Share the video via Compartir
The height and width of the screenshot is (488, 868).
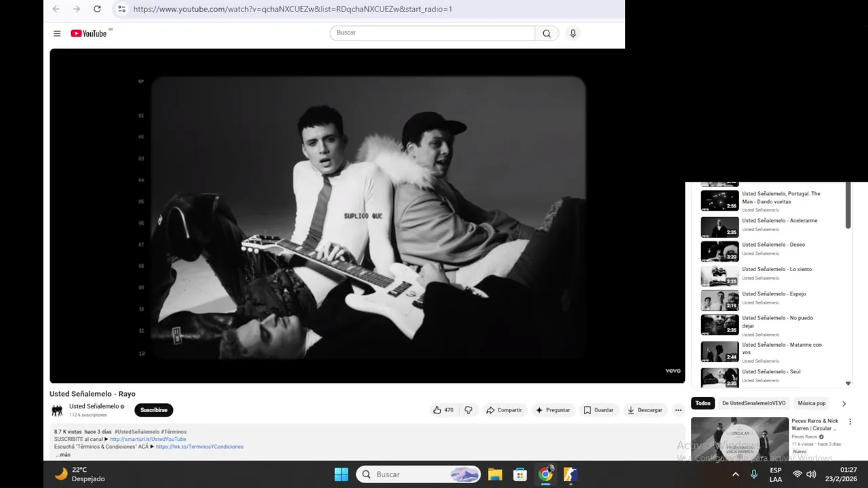[x=505, y=410]
